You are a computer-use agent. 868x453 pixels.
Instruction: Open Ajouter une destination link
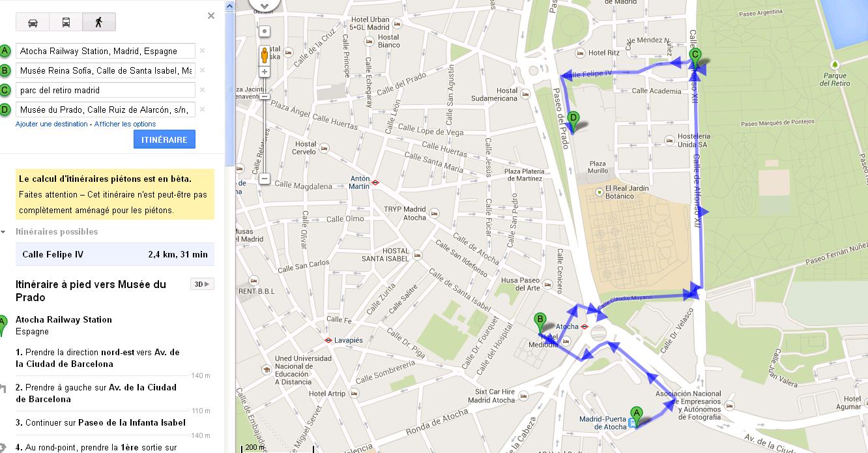(51, 124)
